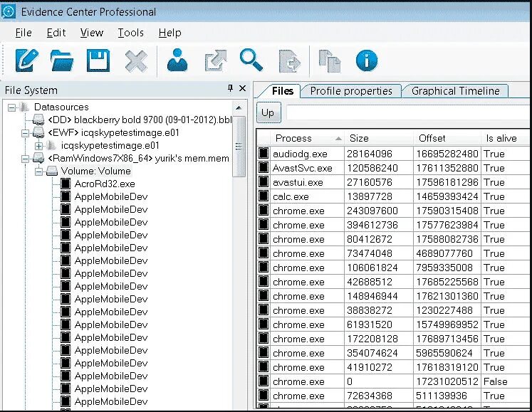
Task: Click Evidence Center app logo icon
Action: [x=8, y=11]
